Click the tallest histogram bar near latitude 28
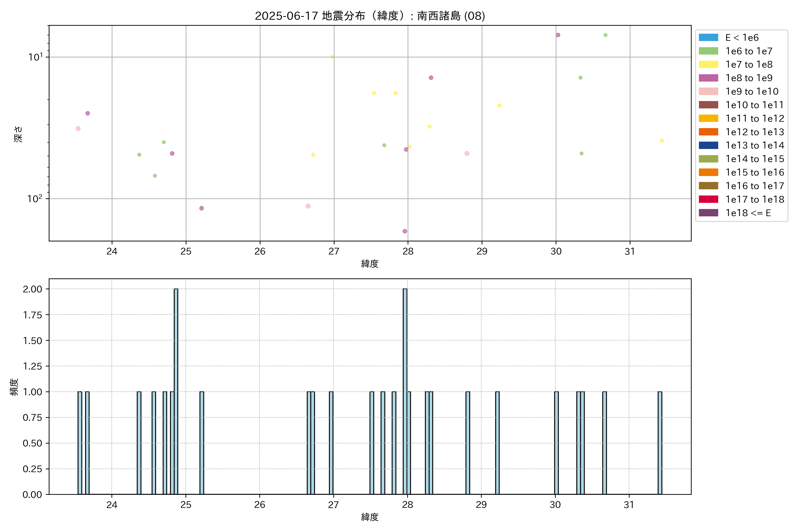The image size is (798, 532). 405,390
